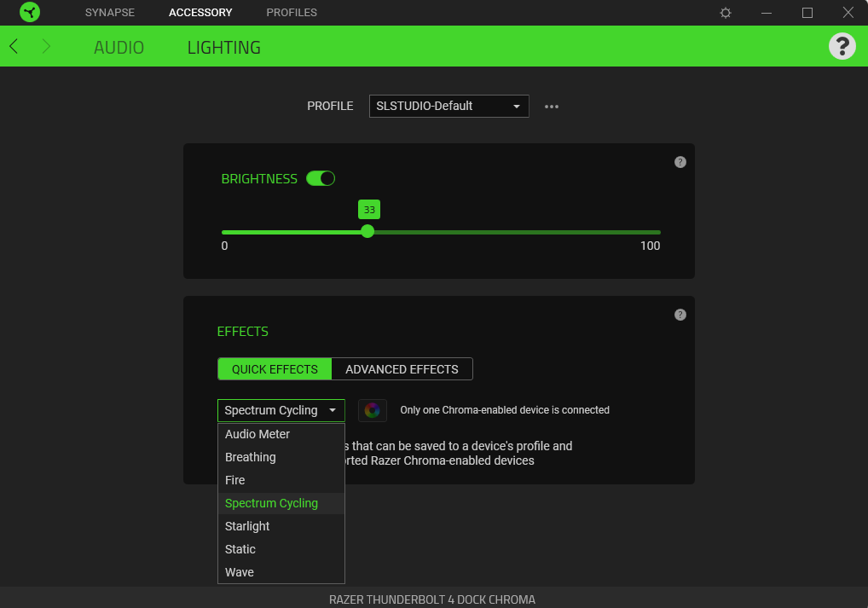Screen dimensions: 868x608
Task: Select the Lighting section
Action: 223,48
